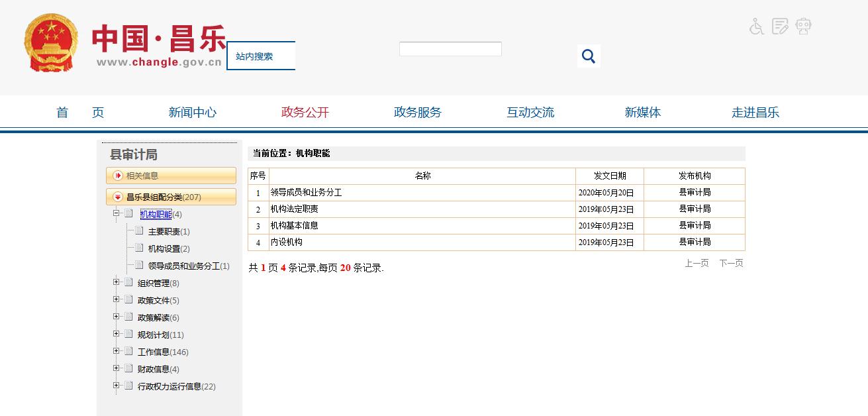
Task: Select 机构设置 in the sidebar tree
Action: 164,249
